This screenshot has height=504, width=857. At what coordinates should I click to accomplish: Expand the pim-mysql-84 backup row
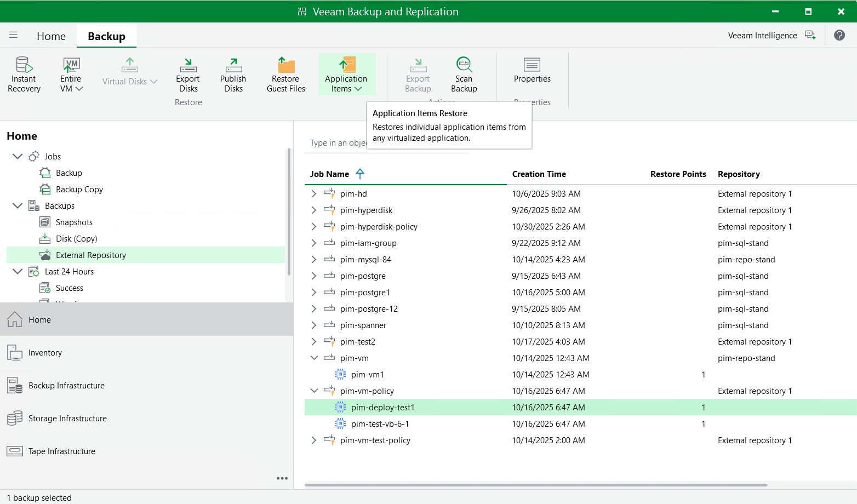coord(313,260)
